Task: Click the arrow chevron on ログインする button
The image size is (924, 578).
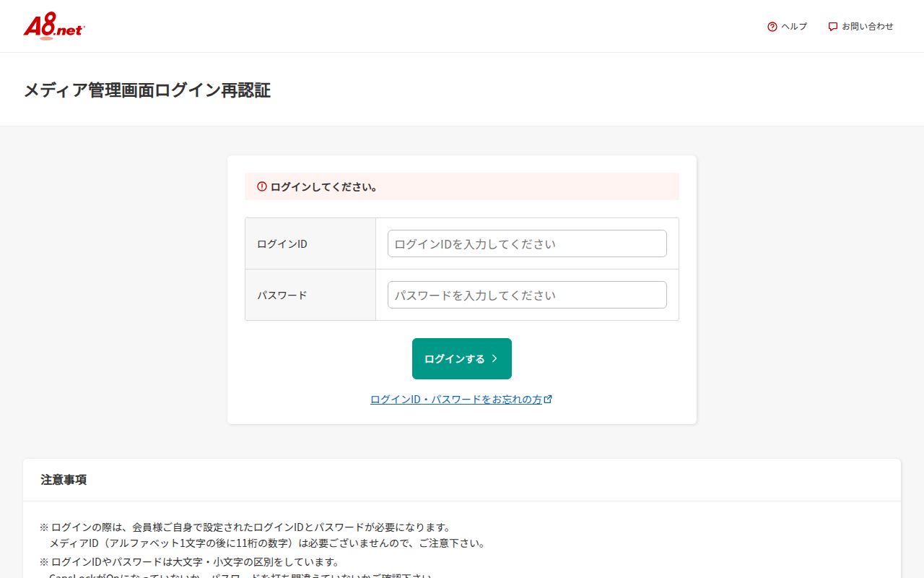Action: [494, 358]
